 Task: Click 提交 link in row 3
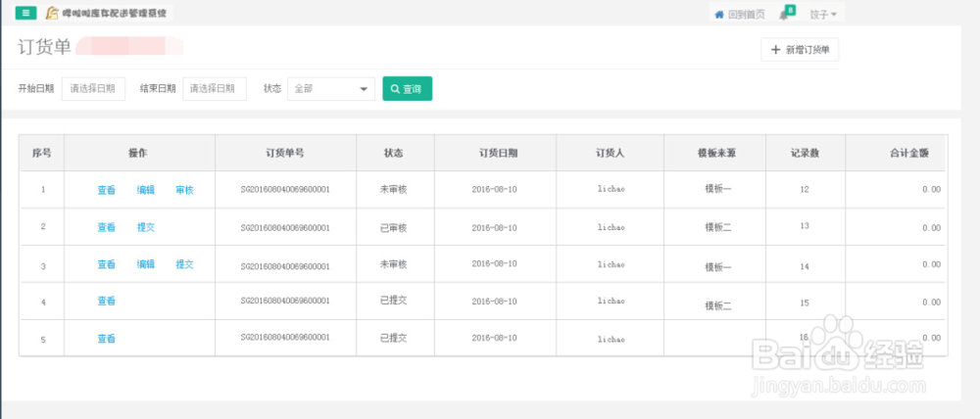coord(184,264)
